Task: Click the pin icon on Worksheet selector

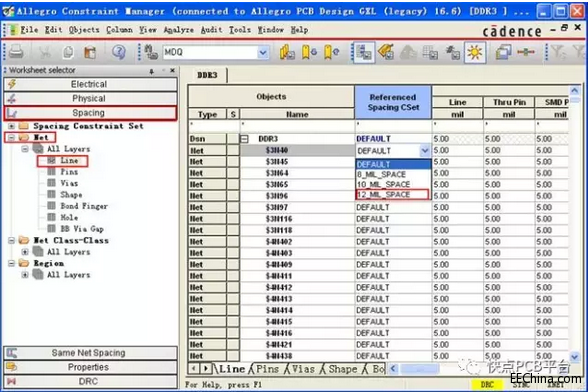Action: [152, 71]
